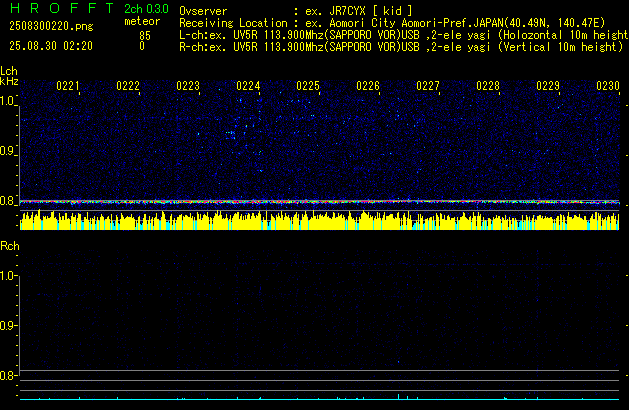Viewport: 629px width, 410px height.
Task: Click the R-ch receiver description line
Action: (x=401, y=47)
